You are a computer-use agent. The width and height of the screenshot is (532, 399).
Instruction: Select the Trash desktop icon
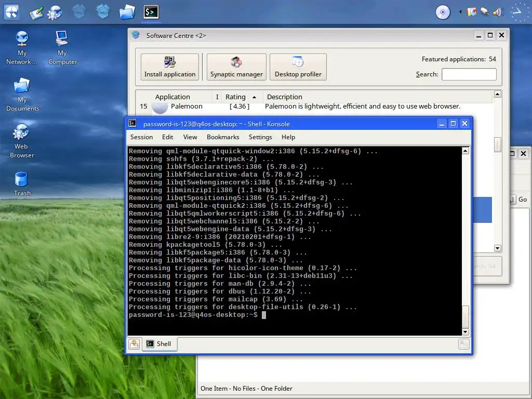[x=22, y=184]
